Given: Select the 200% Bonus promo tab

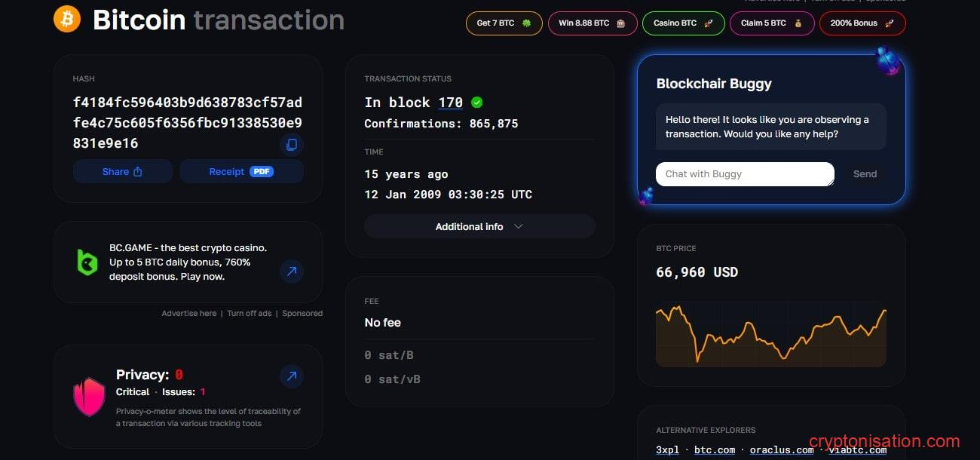Looking at the screenshot, I should pyautogui.click(x=862, y=23).
